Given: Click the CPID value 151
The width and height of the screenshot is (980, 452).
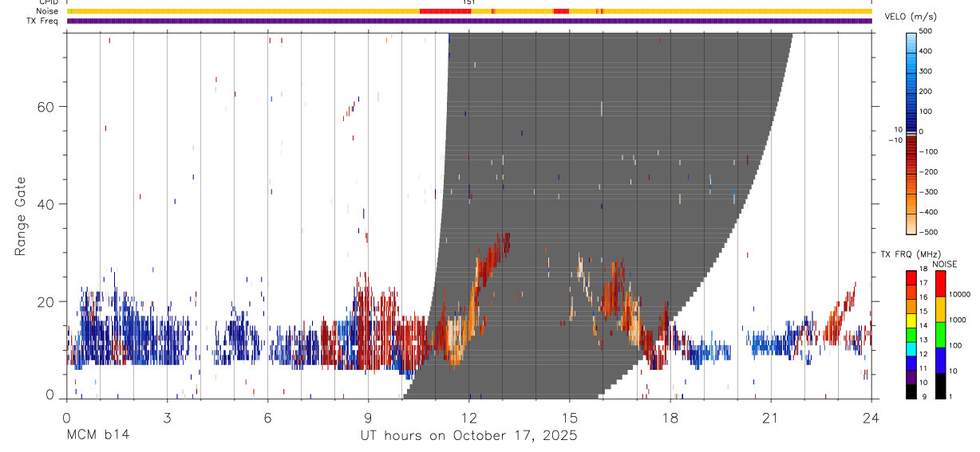Looking at the screenshot, I should click(x=469, y=2).
